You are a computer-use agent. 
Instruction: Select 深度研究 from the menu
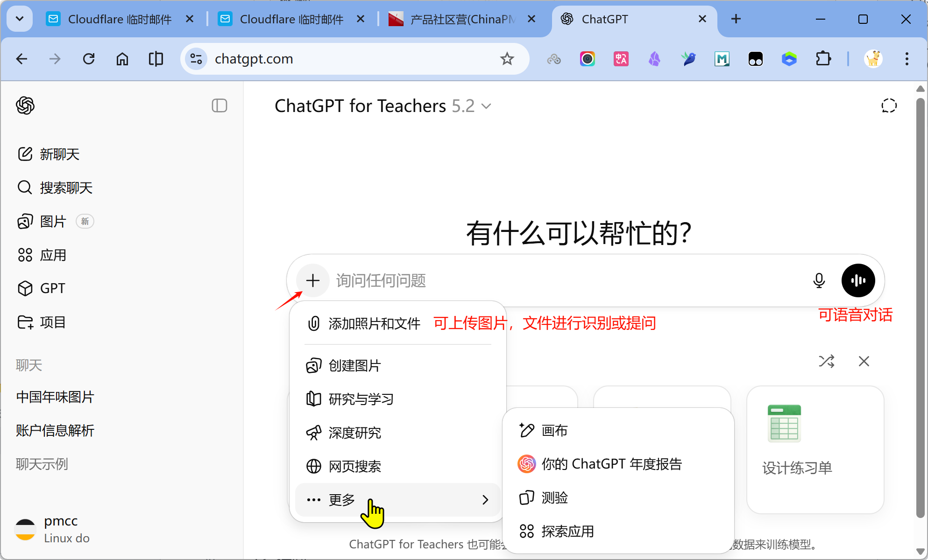click(x=355, y=433)
